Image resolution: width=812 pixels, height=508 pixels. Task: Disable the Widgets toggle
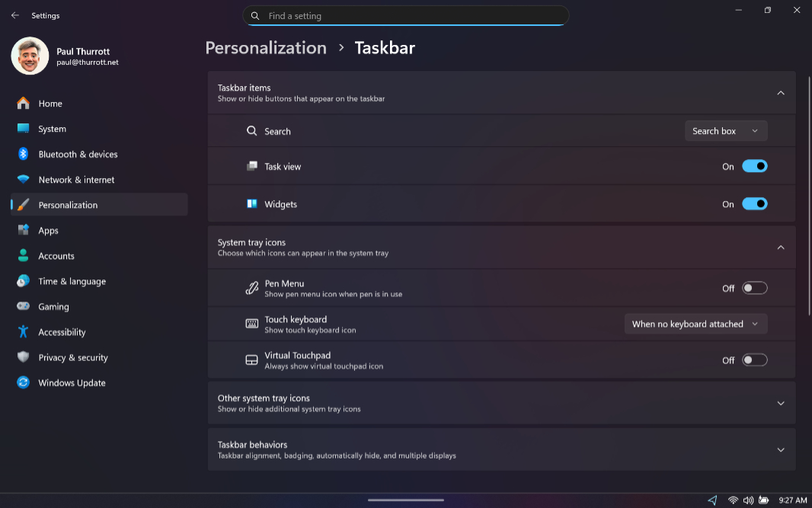pyautogui.click(x=754, y=204)
